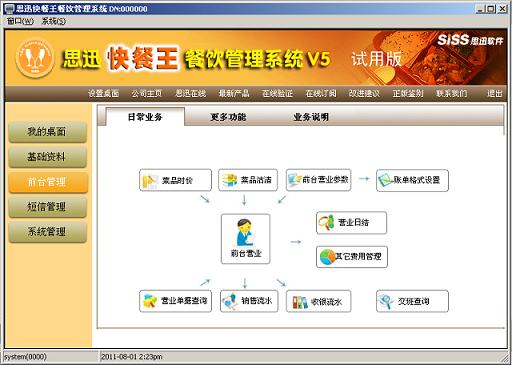Click 在线订购 in navigation bar

[x=321, y=94]
